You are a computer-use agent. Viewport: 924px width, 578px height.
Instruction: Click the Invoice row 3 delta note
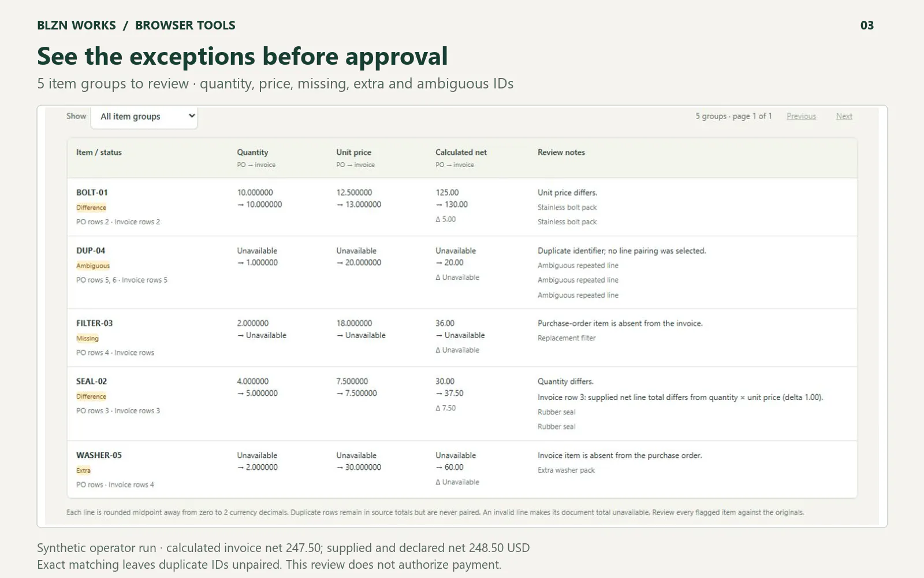(680, 397)
